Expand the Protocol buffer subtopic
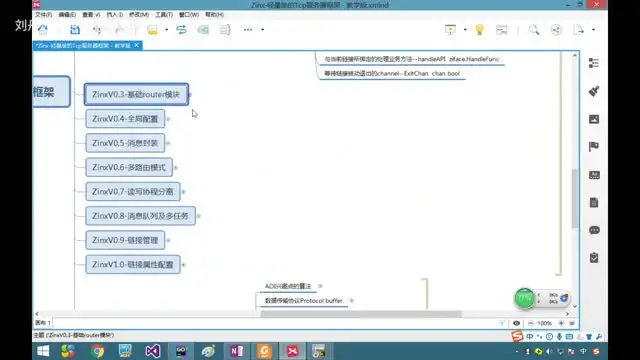640x360 pixels. [x=351, y=301]
